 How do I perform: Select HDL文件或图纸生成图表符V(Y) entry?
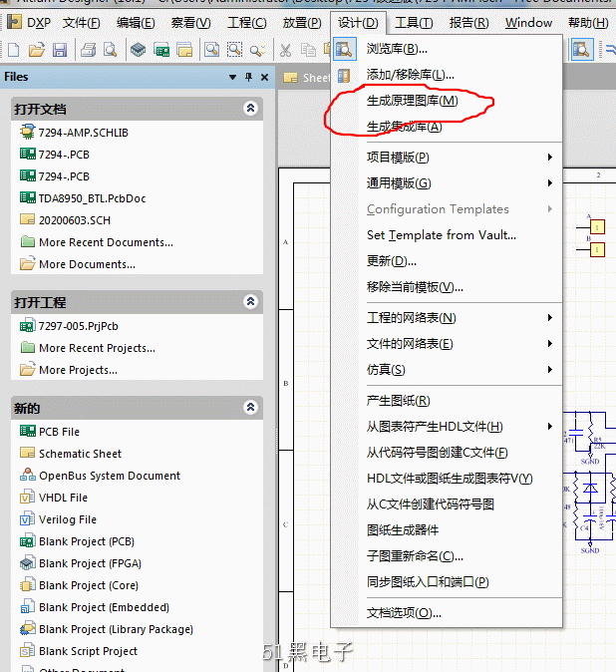point(447,479)
